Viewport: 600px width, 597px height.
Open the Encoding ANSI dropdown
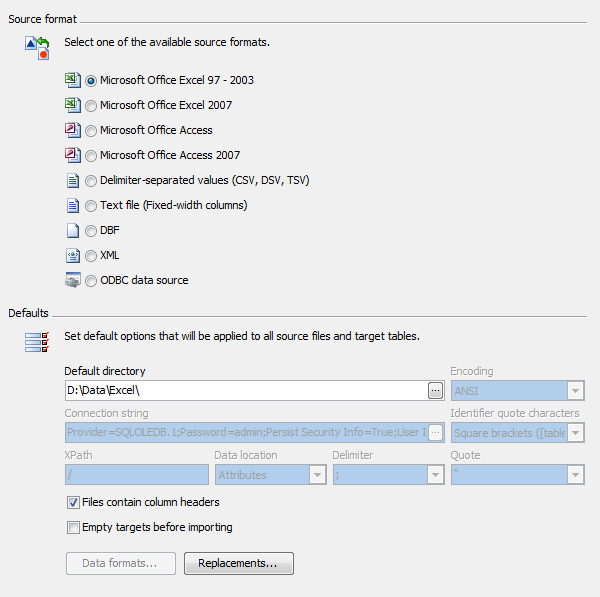[x=517, y=391]
